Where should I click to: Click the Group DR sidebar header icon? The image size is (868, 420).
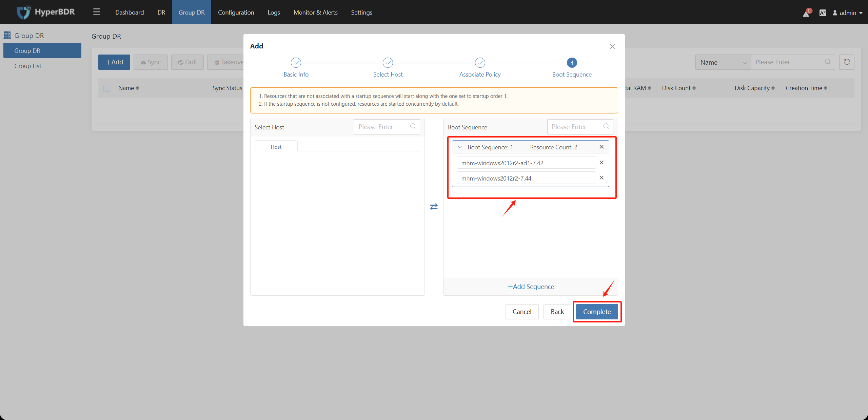pyautogui.click(x=7, y=35)
